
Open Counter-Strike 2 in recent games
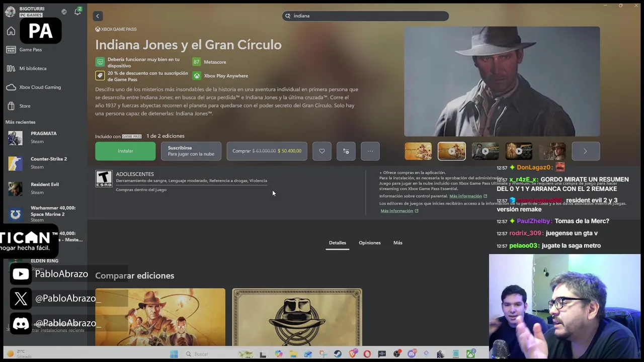[x=44, y=163]
